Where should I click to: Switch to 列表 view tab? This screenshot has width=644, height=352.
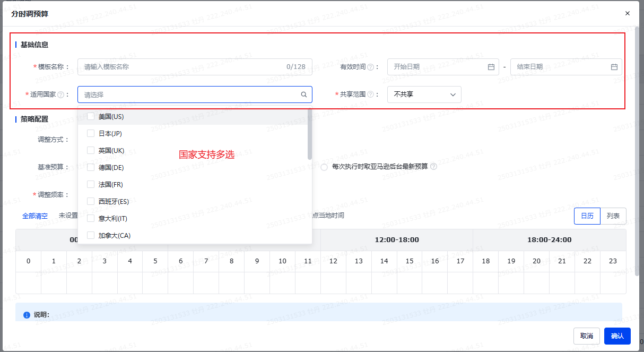click(x=613, y=216)
